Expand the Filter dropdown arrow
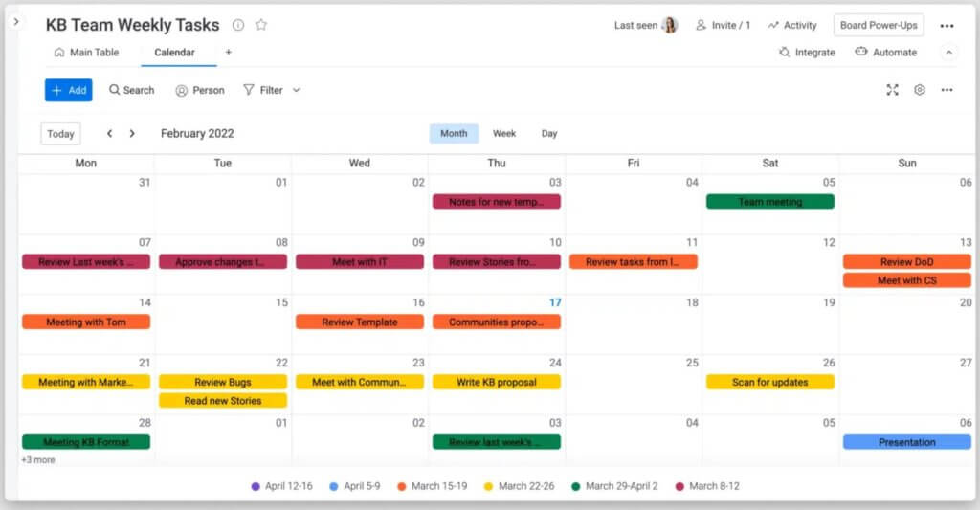This screenshot has width=980, height=510. [x=297, y=90]
